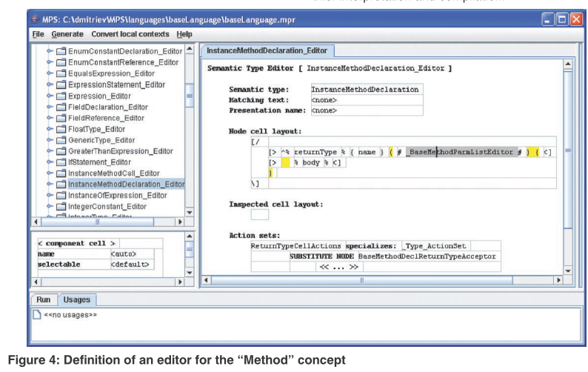Click the InstanceMethodCall_Editor folder icon
The image size is (588, 372).
[61, 173]
